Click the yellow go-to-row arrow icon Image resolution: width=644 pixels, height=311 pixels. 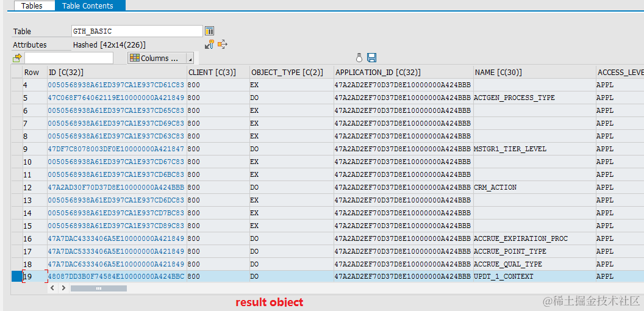[17, 58]
